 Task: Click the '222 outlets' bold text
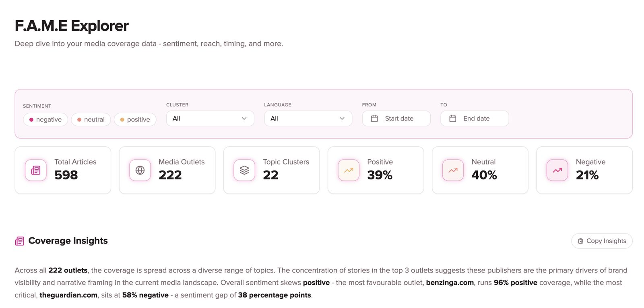pos(68,270)
